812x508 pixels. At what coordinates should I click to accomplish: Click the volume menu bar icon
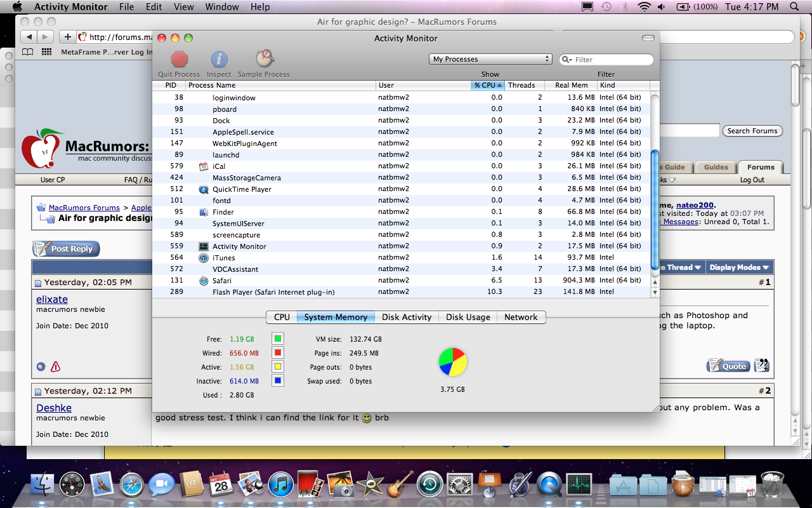click(x=662, y=7)
